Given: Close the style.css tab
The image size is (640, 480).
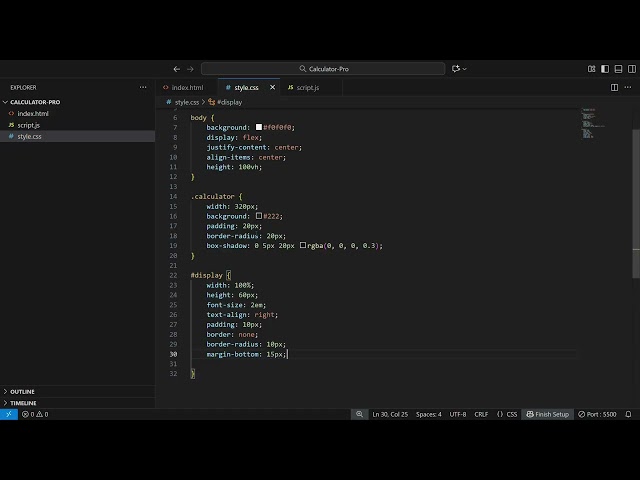Looking at the screenshot, I should point(273,87).
